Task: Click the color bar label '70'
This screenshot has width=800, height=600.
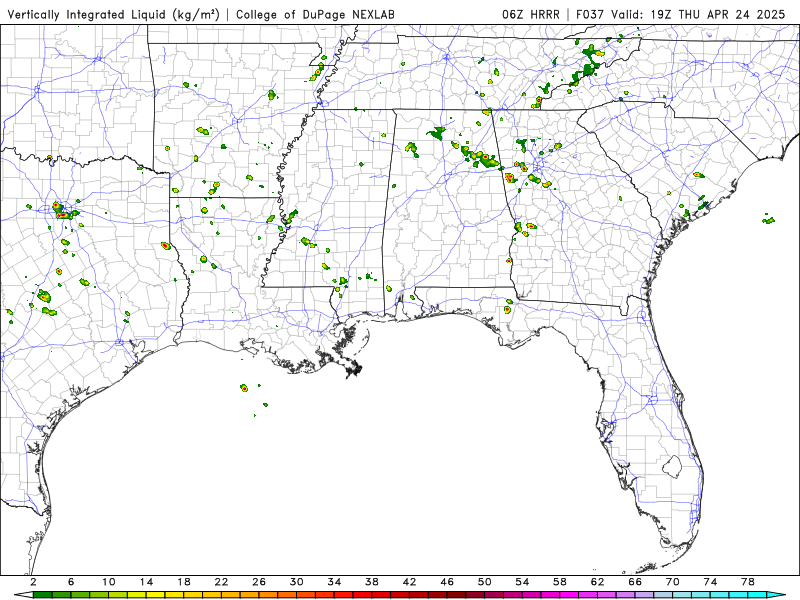Action: 673,582
